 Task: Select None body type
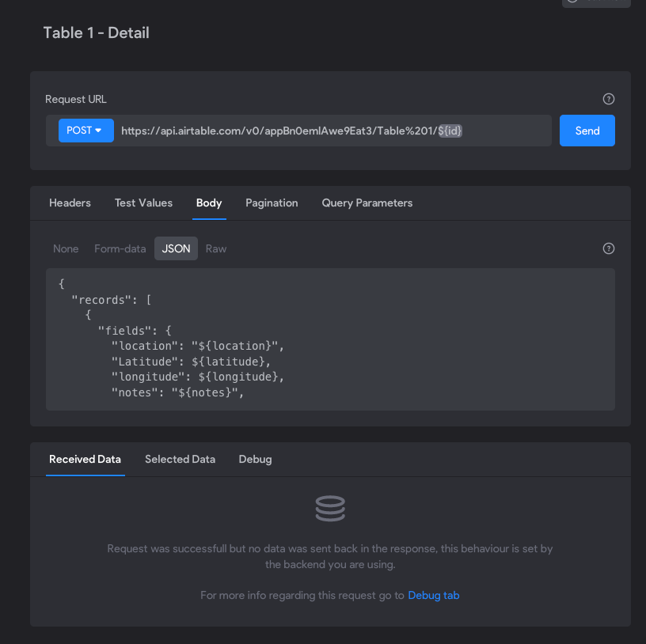(66, 248)
